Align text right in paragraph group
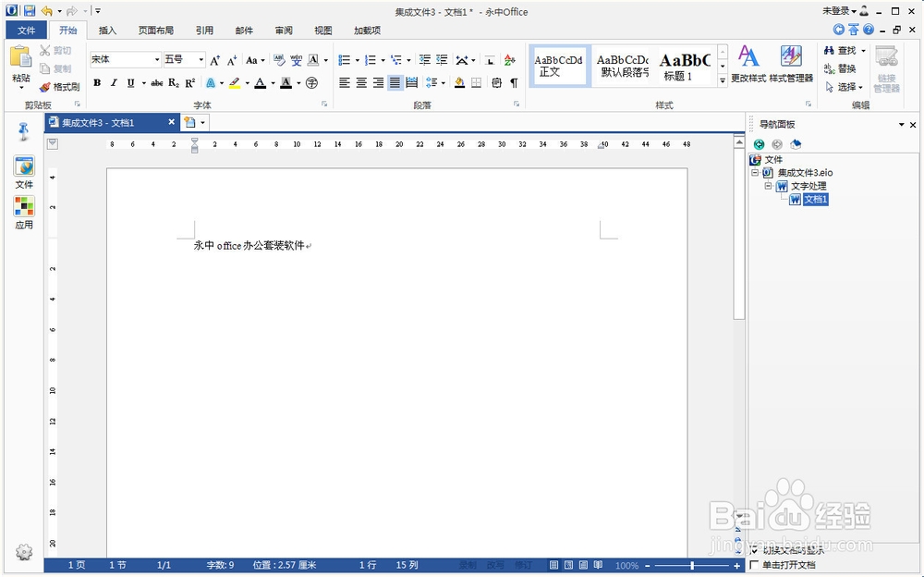 [378, 83]
